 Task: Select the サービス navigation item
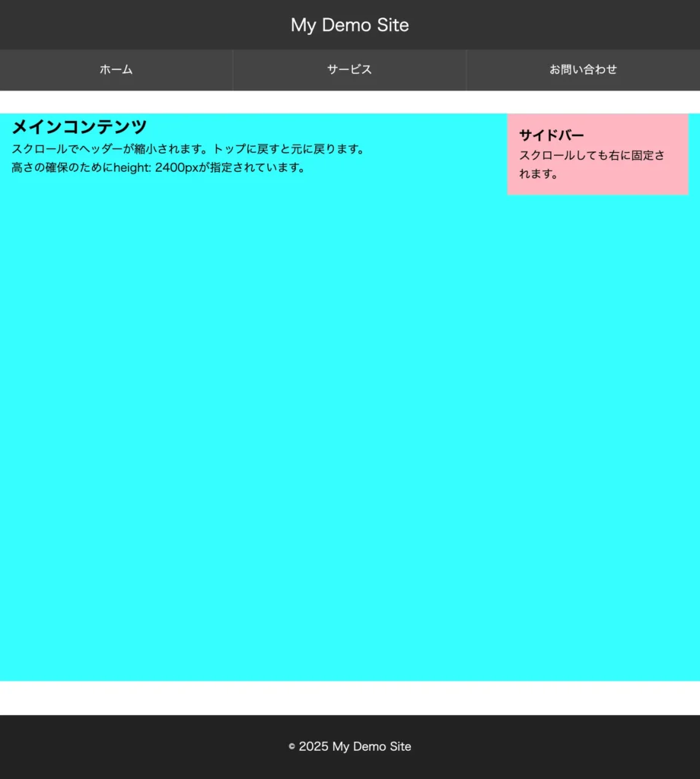click(349, 69)
